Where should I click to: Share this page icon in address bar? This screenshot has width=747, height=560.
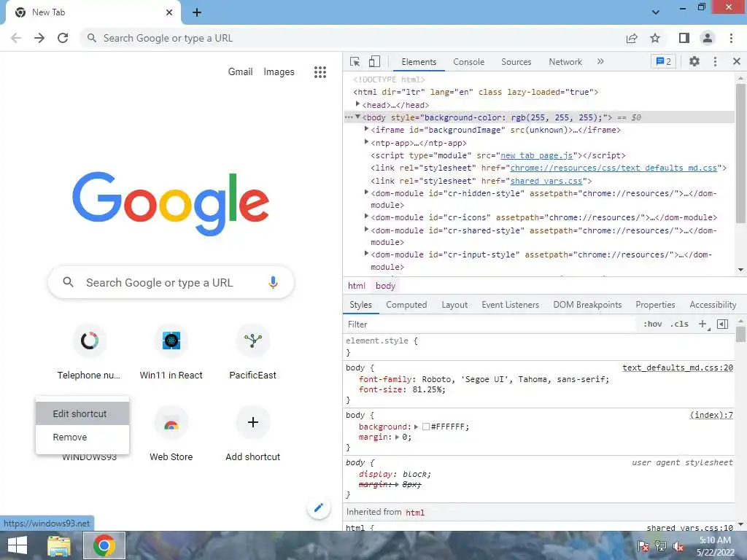pos(632,38)
